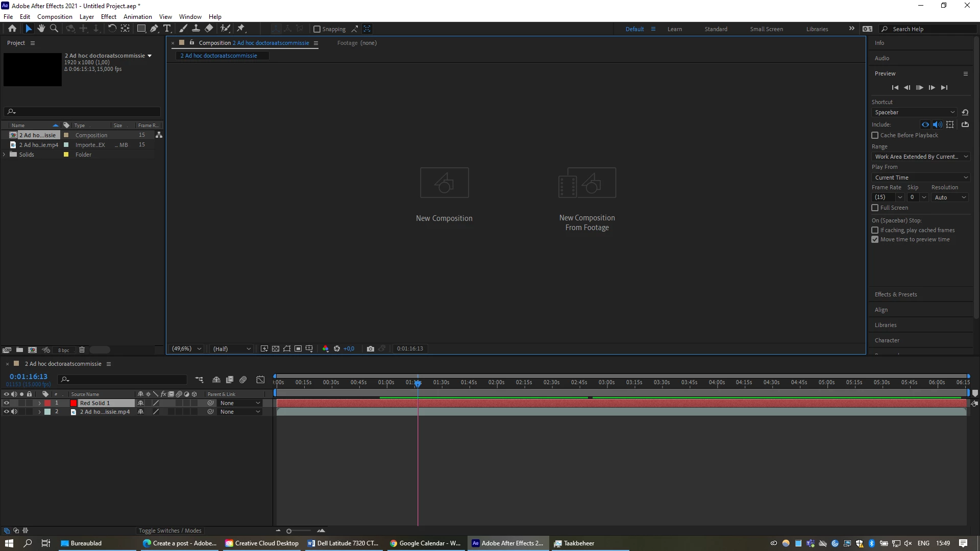This screenshot has width=980, height=551.
Task: Delete selected project item with trash icon
Action: coord(82,350)
